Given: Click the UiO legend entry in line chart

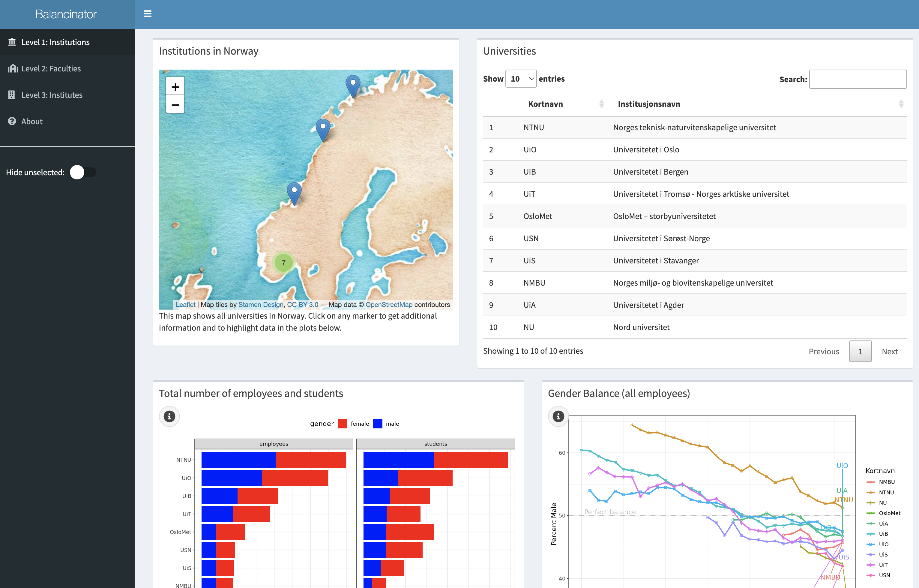Looking at the screenshot, I should 878,544.
